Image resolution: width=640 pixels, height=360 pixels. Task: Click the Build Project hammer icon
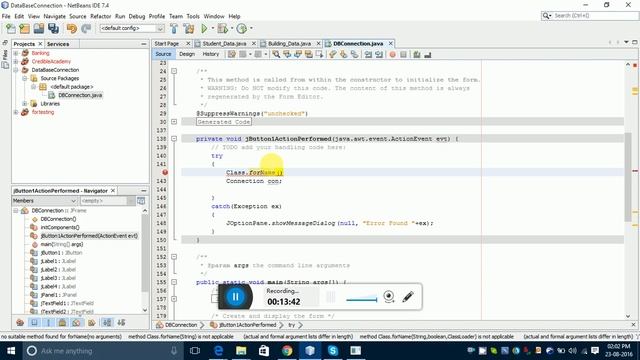click(x=174, y=28)
